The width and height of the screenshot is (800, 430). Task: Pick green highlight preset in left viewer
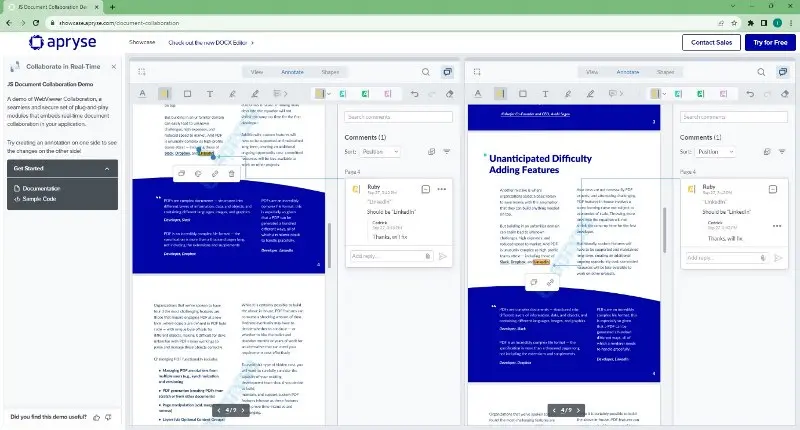click(x=365, y=94)
